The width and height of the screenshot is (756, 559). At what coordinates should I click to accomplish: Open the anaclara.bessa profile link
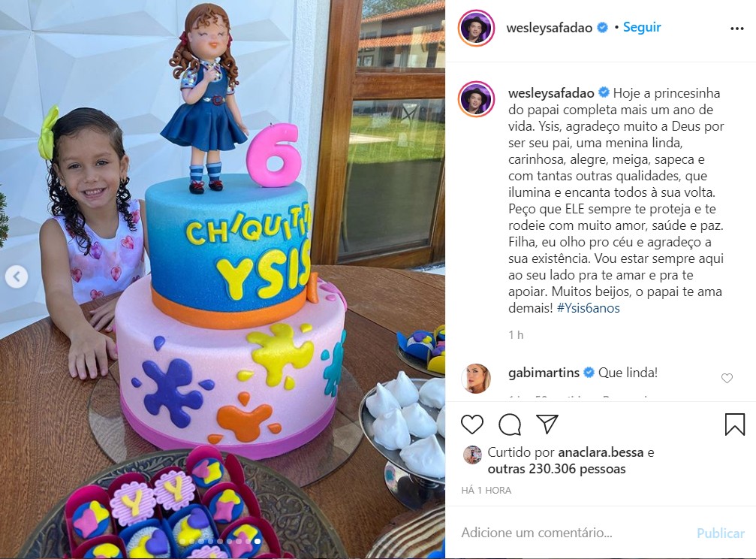[x=601, y=452]
